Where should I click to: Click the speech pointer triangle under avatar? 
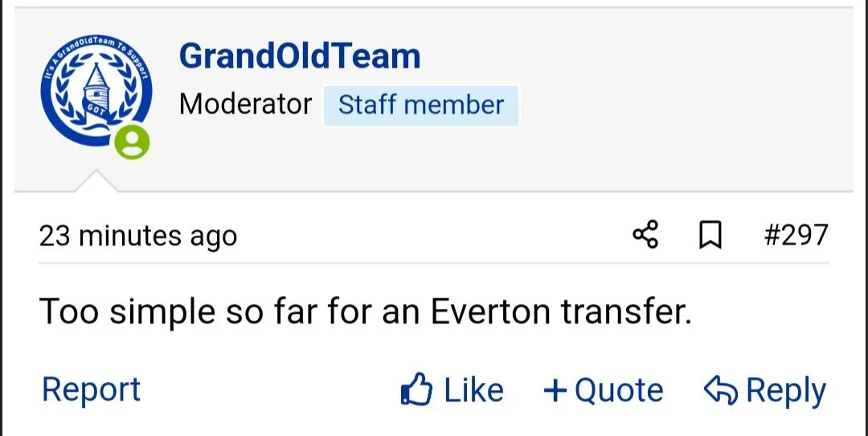point(96,182)
